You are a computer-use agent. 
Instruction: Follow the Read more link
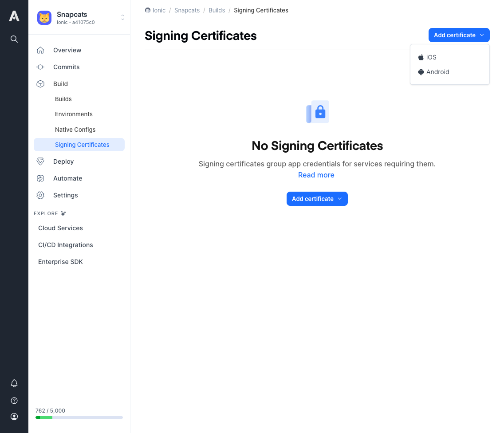click(x=316, y=175)
